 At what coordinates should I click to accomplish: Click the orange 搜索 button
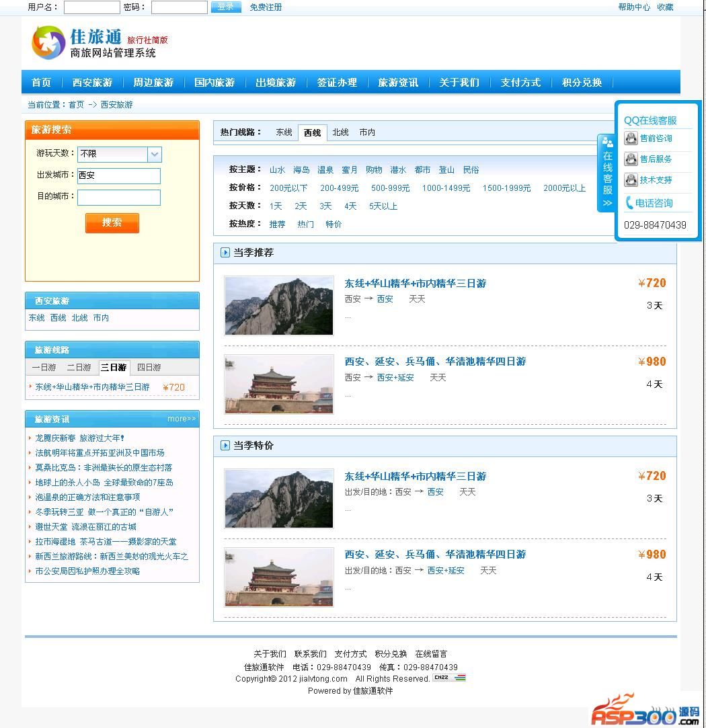[x=112, y=223]
